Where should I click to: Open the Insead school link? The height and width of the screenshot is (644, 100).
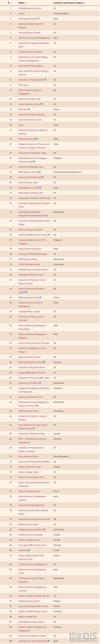click(x=21, y=13)
